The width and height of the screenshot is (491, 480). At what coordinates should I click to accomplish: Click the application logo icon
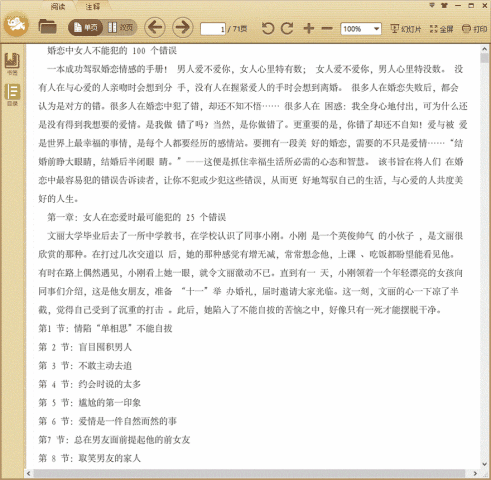[x=16, y=24]
